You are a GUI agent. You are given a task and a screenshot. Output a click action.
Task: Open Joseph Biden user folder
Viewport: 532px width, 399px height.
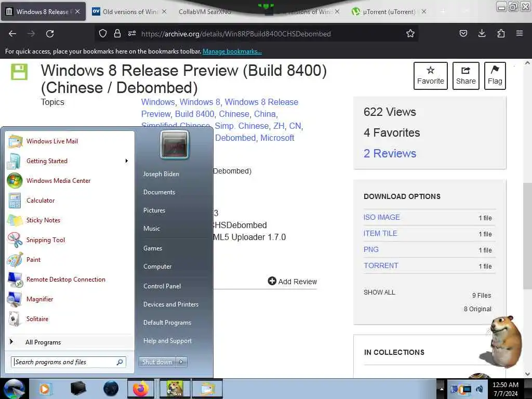click(x=161, y=174)
